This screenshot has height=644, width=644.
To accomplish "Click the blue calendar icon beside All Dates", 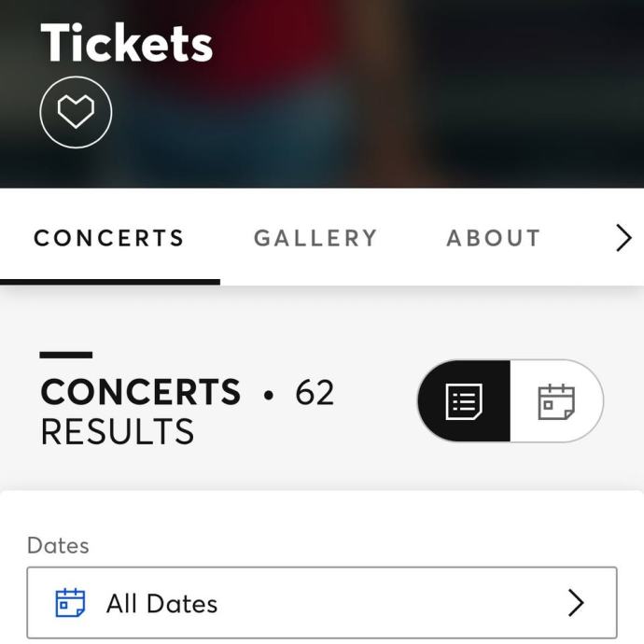I will click(70, 603).
